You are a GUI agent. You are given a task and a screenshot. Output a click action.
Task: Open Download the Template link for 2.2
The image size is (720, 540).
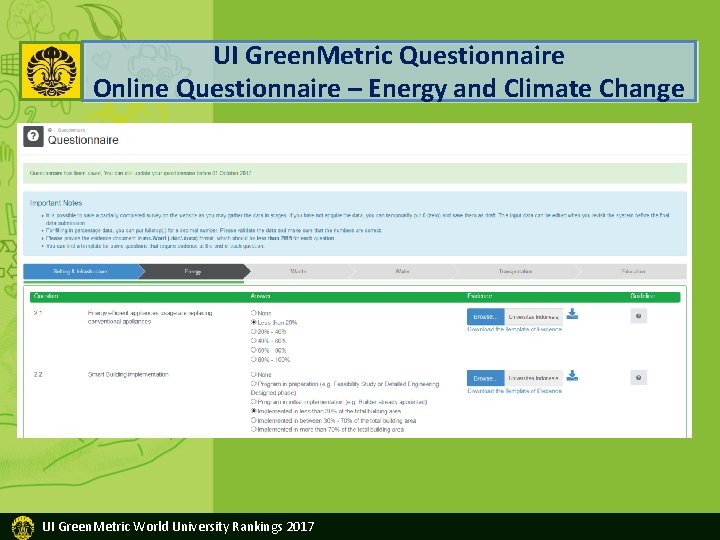coord(514,391)
